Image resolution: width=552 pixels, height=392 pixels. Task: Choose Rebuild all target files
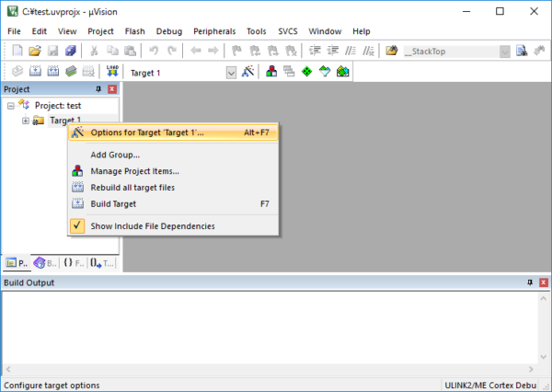[173, 188]
